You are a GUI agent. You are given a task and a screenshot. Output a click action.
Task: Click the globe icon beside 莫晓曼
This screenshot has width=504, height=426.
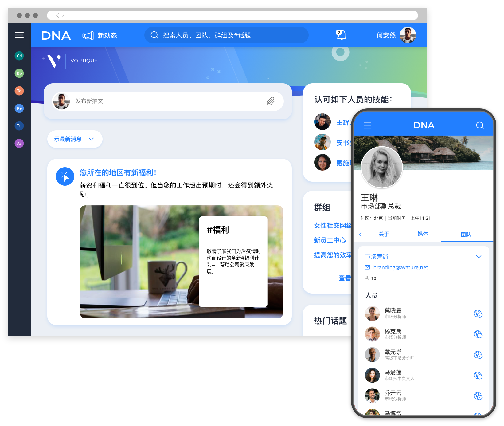click(478, 314)
